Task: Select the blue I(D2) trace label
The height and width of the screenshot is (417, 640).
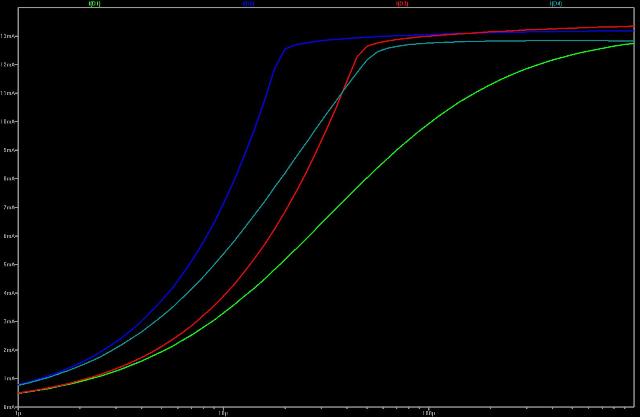Action: pyautogui.click(x=248, y=4)
